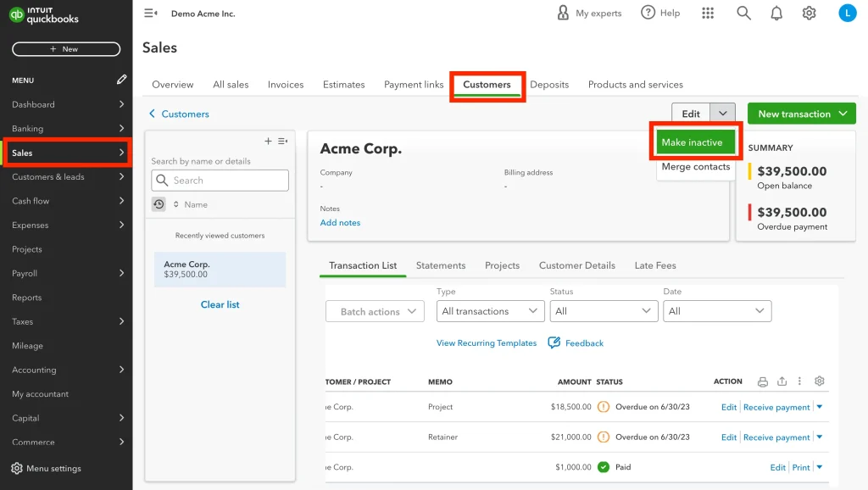Open notifications bell icon
Screen dimensions: 868x490
click(x=776, y=13)
